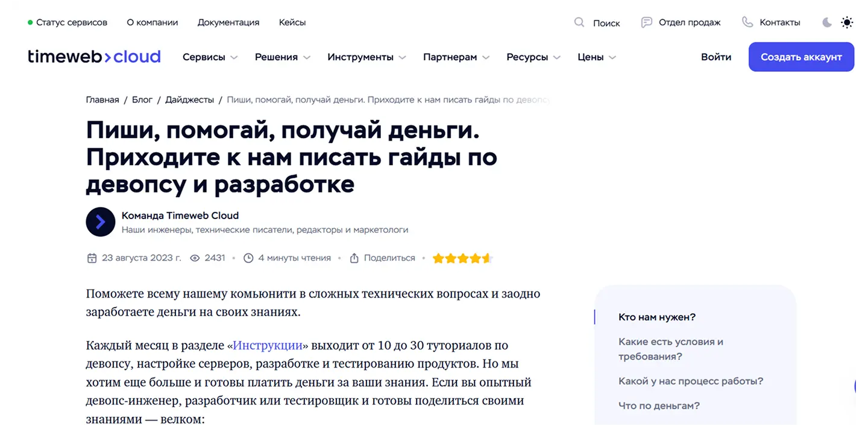Click the search magnifier icon
Image resolution: width=868 pixels, height=426 pixels.
pos(579,22)
